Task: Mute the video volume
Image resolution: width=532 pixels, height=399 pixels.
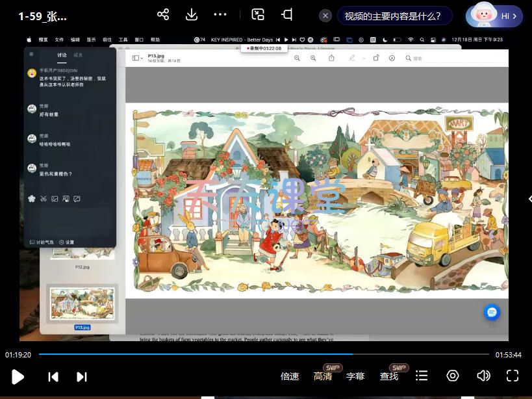Action: point(483,376)
